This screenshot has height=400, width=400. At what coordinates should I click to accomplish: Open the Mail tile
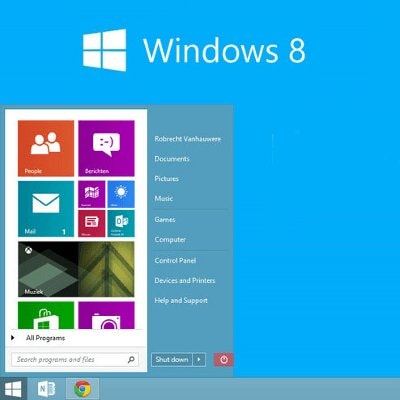click(x=46, y=209)
